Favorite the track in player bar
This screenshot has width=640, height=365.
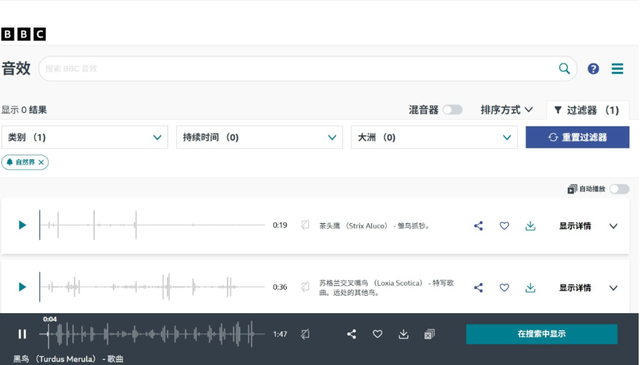[378, 334]
